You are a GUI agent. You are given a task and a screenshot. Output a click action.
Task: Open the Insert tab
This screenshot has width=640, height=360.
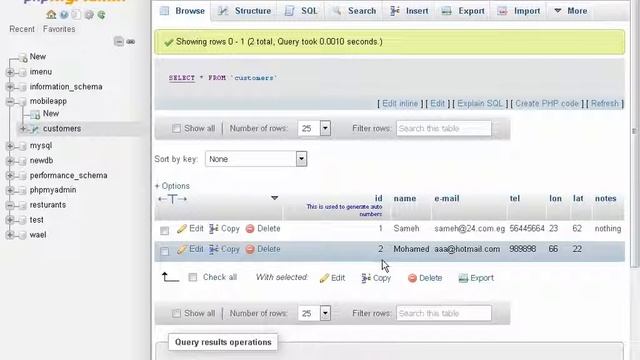[409, 11]
